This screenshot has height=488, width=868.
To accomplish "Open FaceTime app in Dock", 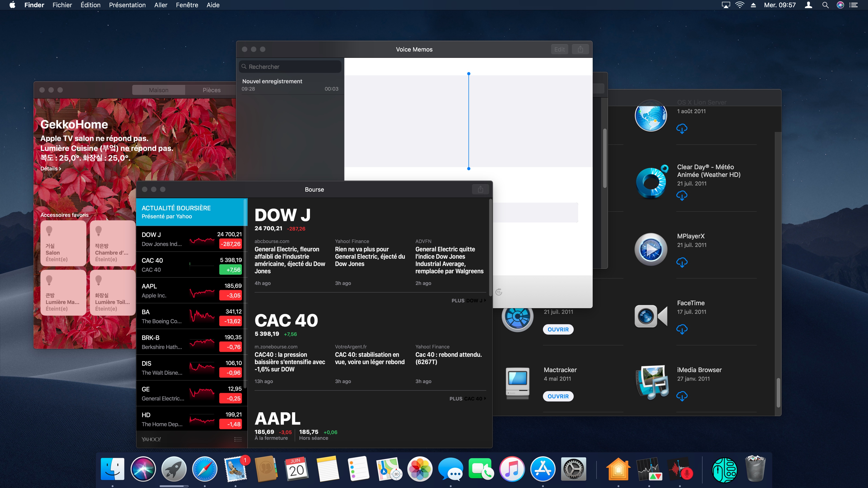I will 481,469.
